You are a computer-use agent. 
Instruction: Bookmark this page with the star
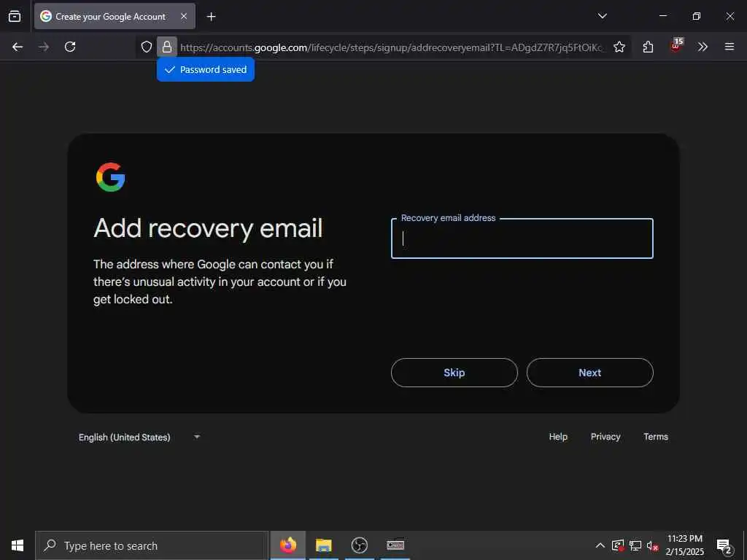pyautogui.click(x=619, y=47)
